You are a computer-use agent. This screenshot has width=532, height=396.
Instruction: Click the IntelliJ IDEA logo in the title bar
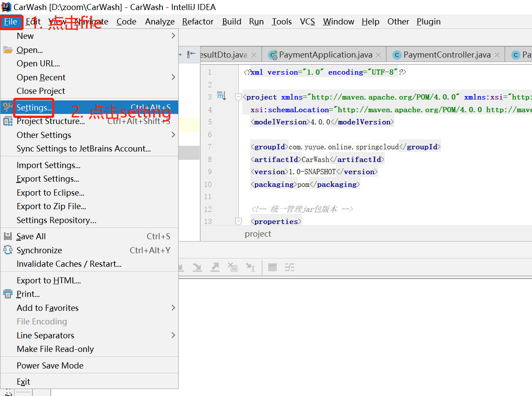[6, 7]
